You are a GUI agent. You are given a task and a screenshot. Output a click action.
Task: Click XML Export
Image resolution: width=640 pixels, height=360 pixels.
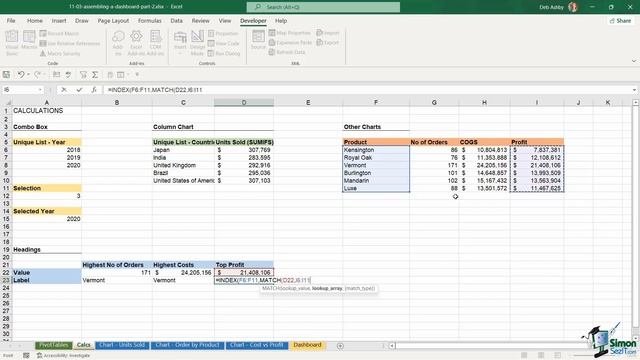[x=328, y=42]
